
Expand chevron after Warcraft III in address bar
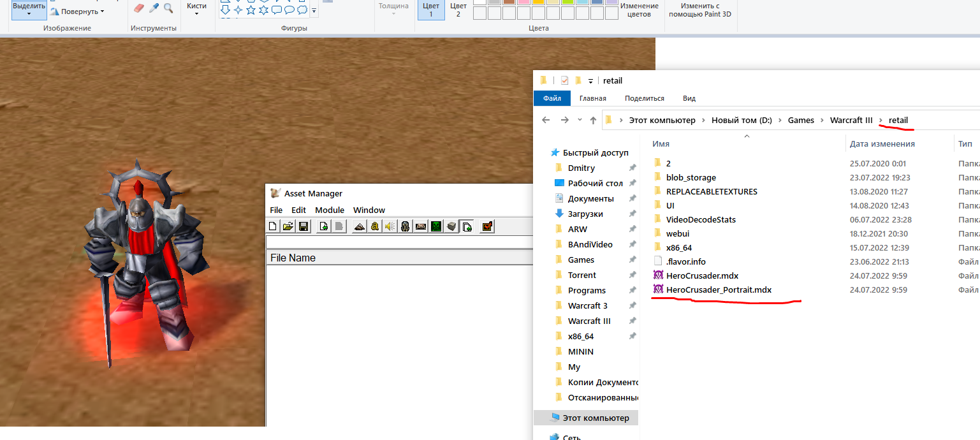881,120
